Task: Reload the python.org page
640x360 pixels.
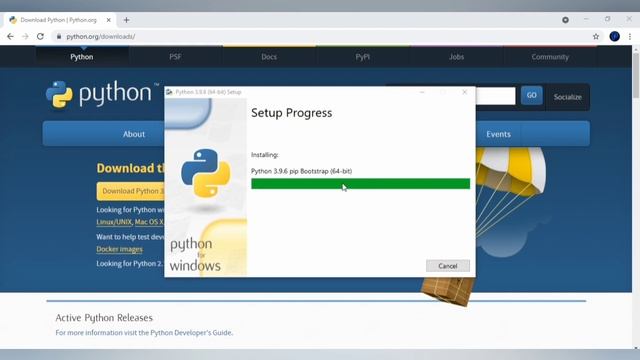Action: (x=40, y=36)
